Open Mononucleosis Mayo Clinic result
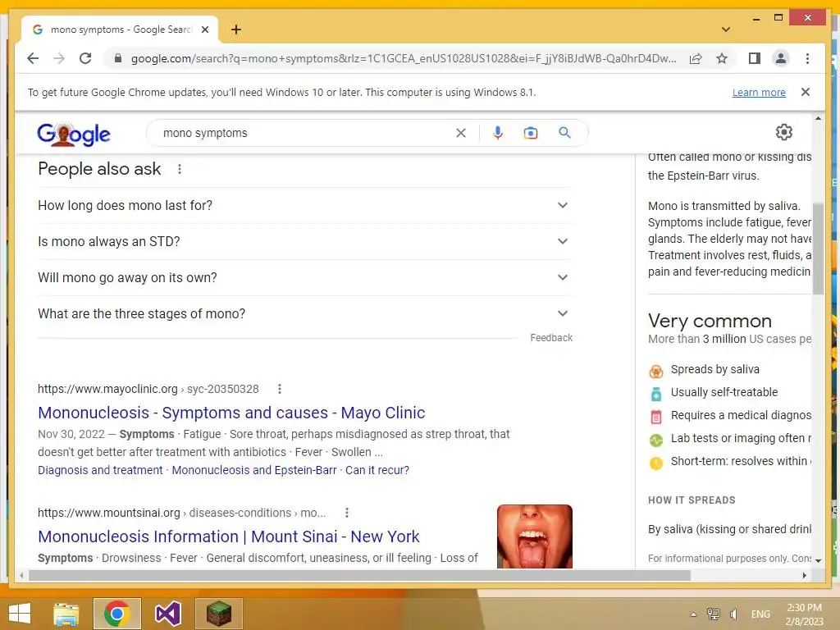This screenshot has height=630, width=840. click(231, 413)
